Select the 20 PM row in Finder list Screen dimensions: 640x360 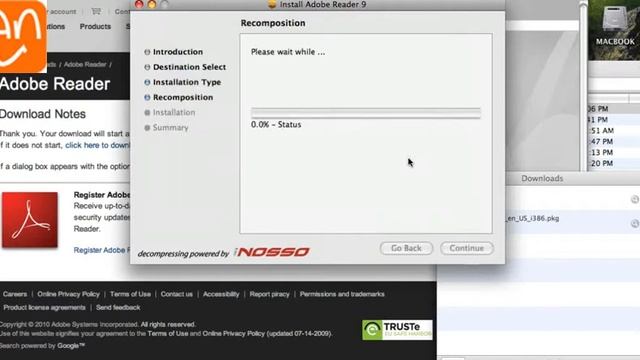[x=613, y=163]
